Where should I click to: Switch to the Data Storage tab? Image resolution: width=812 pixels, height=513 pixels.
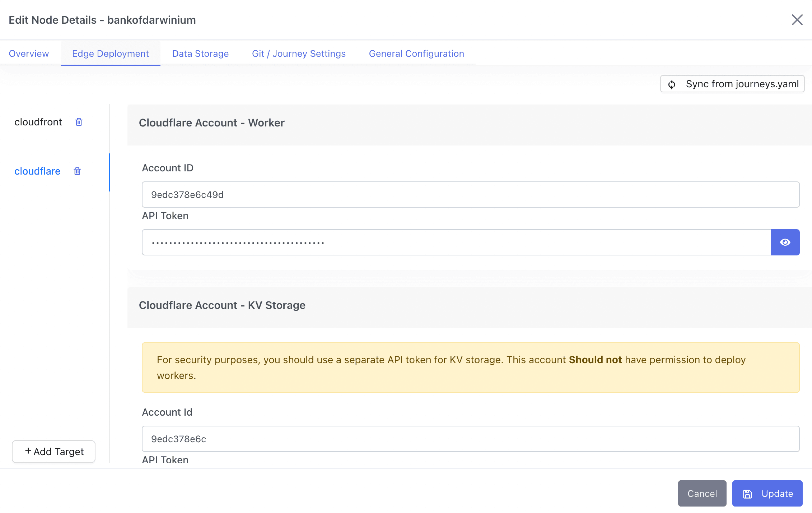[200, 54]
